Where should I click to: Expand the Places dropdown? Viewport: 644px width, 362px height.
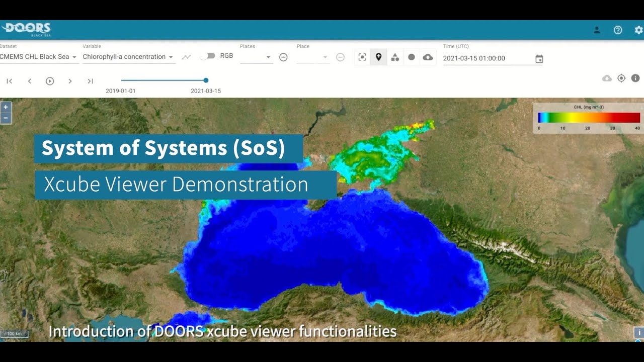pos(257,57)
